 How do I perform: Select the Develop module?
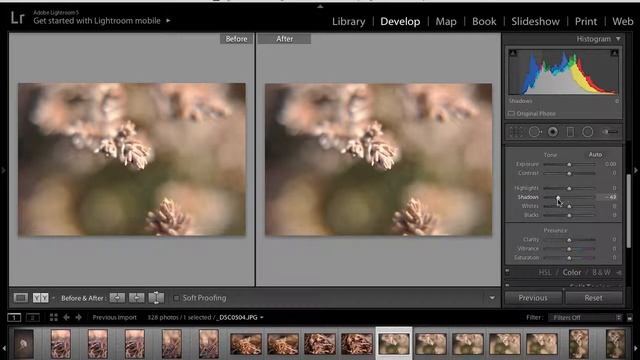tap(400, 21)
